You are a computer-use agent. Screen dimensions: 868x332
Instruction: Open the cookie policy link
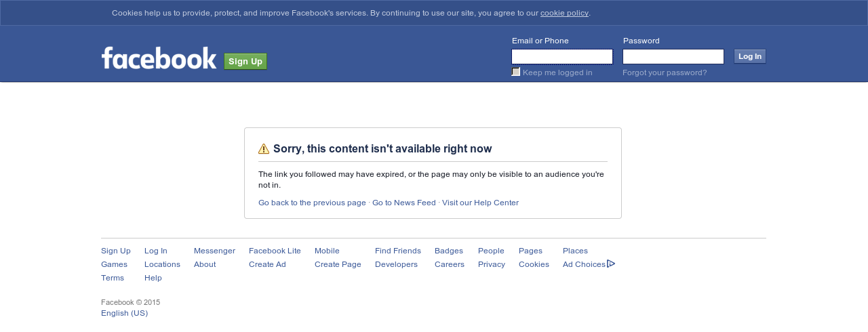(x=564, y=13)
